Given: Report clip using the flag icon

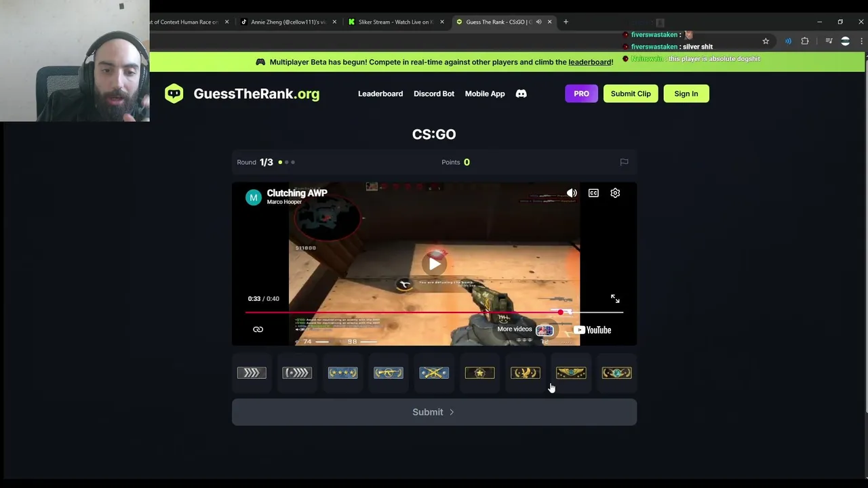Looking at the screenshot, I should (x=624, y=162).
